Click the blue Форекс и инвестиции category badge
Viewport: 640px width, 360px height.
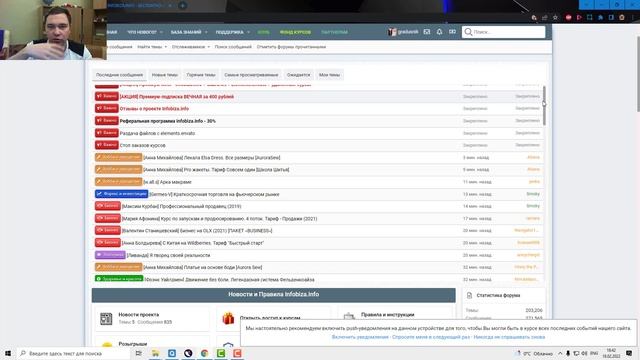pos(121,194)
